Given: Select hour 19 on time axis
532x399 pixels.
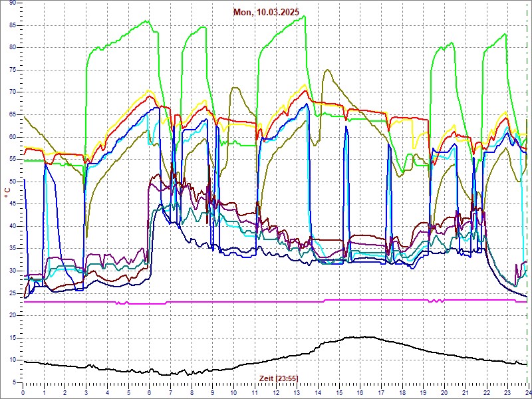Looking at the screenshot, I should pyautogui.click(x=423, y=392).
